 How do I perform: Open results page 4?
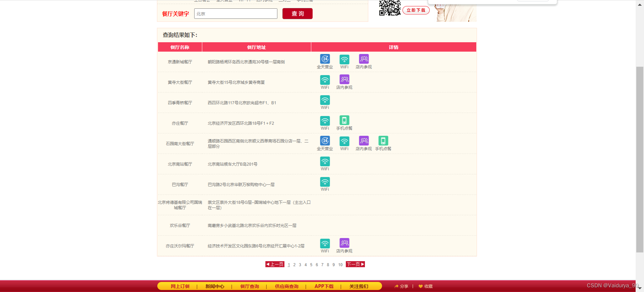point(306,265)
